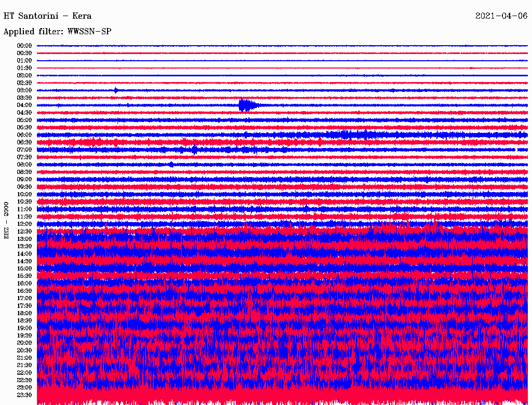
Task: Select the 12:00 time label
Action: point(24,224)
